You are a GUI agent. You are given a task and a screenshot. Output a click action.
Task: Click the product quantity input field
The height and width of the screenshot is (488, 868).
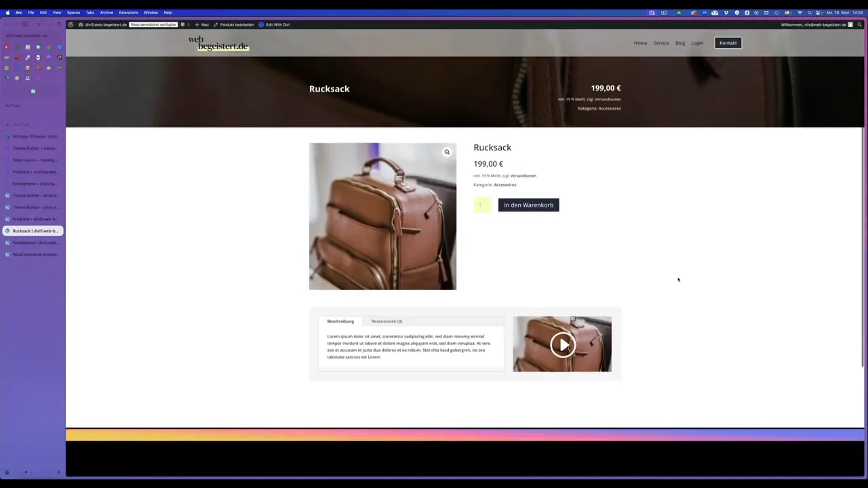point(482,205)
